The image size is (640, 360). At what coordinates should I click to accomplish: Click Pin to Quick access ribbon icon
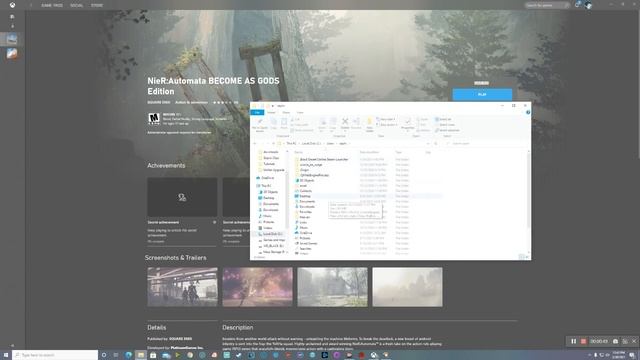(260, 124)
